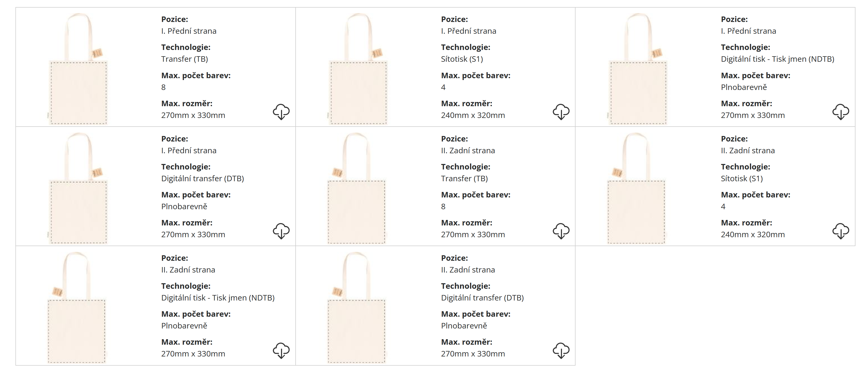Open bag image for back side Transfer (TB)
Viewport: 868px width, 380px height.
(x=357, y=188)
